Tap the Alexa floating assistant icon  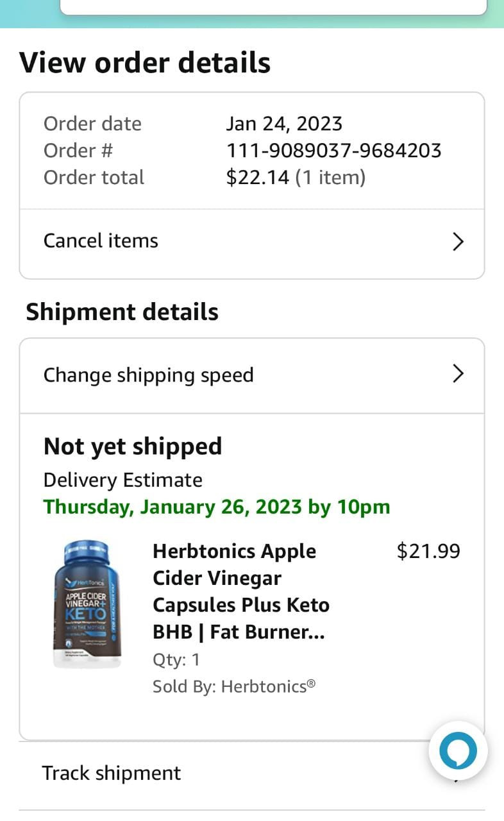point(458,750)
